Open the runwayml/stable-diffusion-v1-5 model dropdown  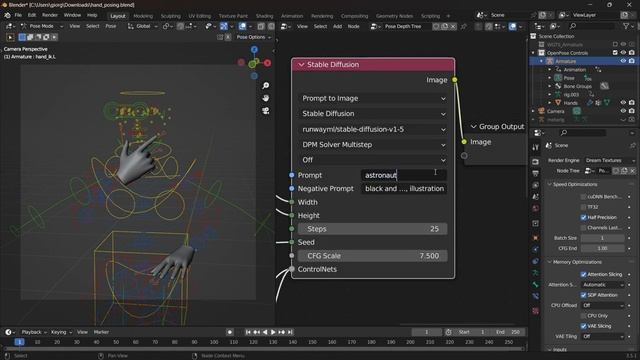point(373,129)
